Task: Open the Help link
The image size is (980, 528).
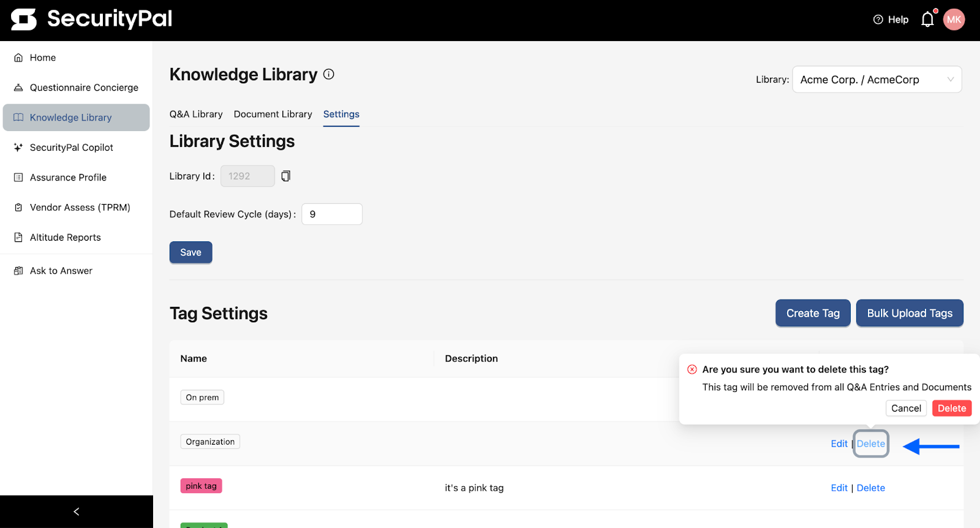Action: pyautogui.click(x=891, y=20)
